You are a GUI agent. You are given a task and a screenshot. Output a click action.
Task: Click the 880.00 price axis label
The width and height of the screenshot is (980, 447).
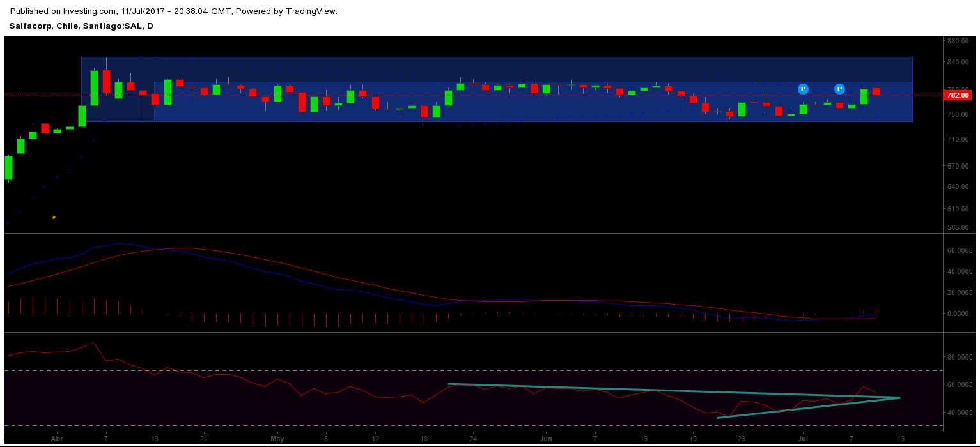958,41
